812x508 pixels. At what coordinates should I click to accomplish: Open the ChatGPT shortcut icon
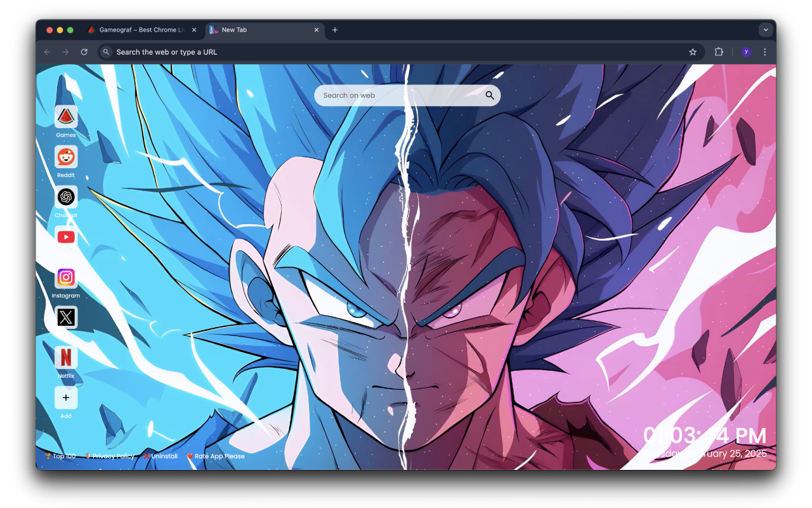click(66, 197)
